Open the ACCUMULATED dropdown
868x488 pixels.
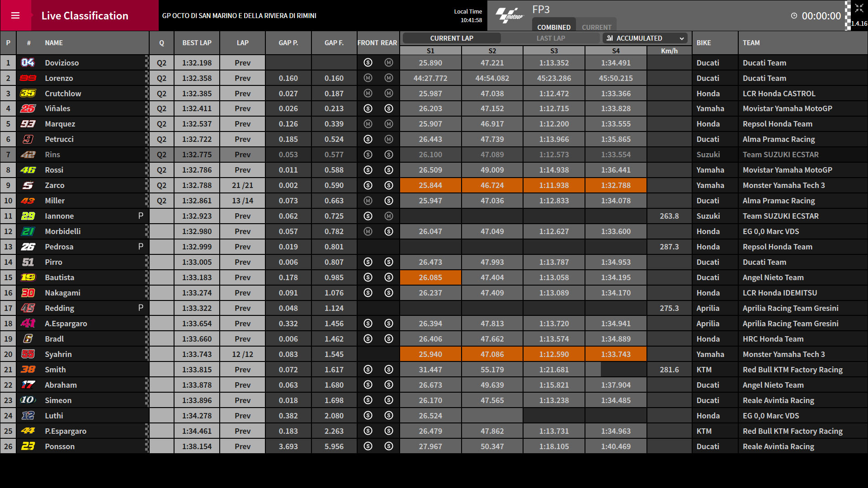click(x=645, y=38)
